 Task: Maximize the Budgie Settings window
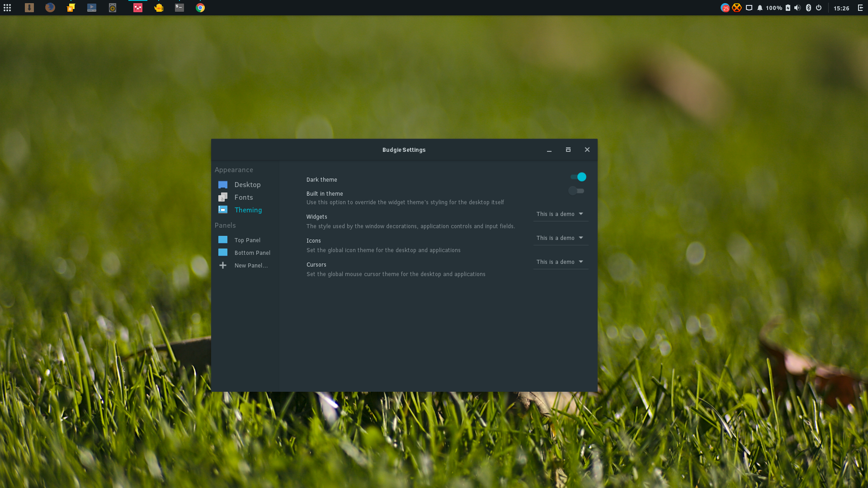click(568, 150)
